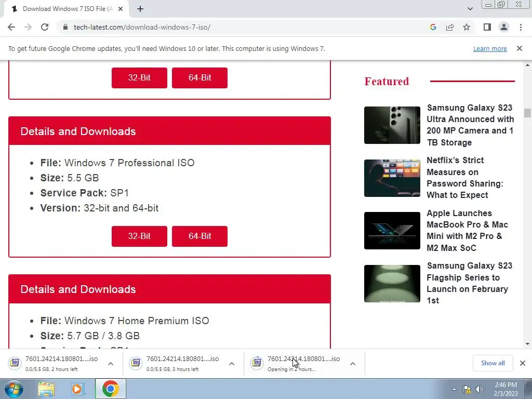Click the Chrome taskbar icon
This screenshot has width=532, height=399.
click(110, 389)
